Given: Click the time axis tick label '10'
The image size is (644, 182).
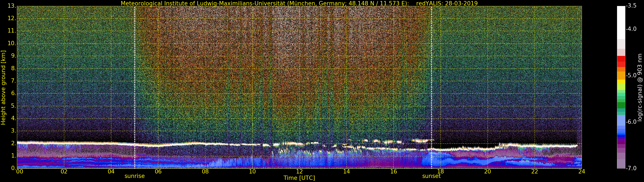Looking at the screenshot, I should click(252, 171).
